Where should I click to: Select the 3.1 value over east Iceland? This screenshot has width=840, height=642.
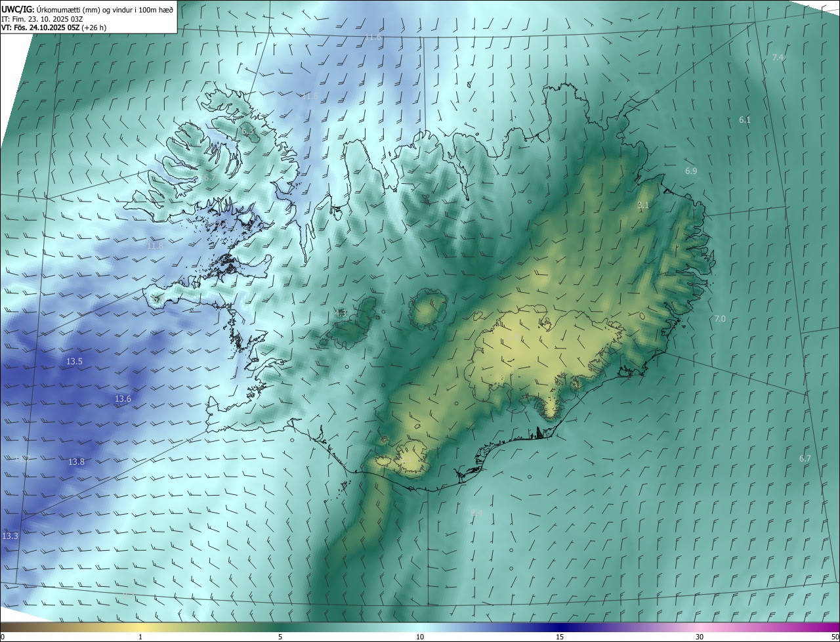(x=643, y=205)
